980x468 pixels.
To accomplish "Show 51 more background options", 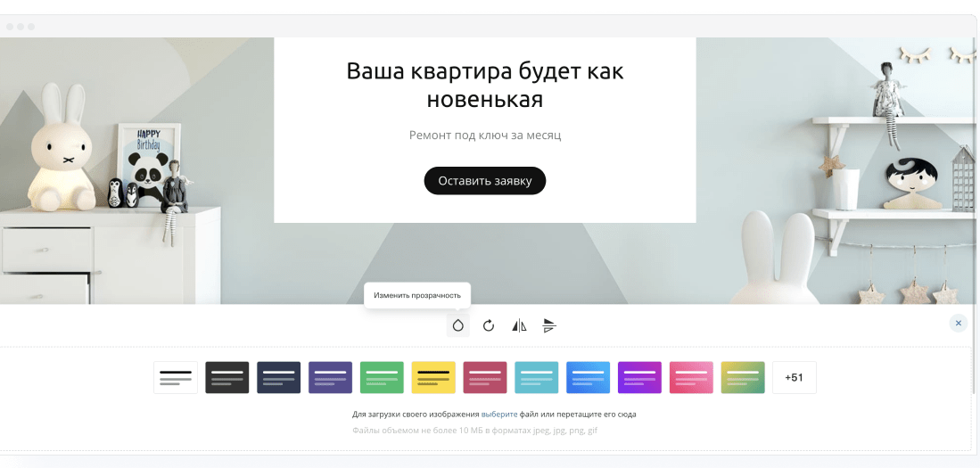I will tap(795, 377).
